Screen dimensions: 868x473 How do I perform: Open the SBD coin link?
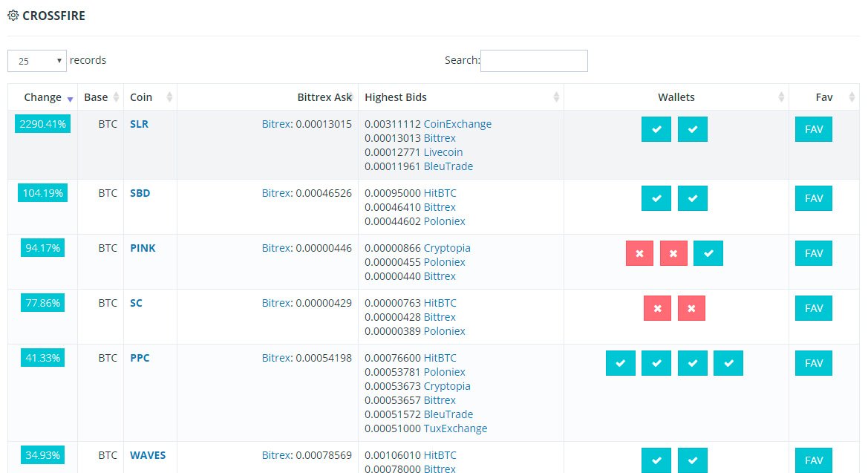coord(140,193)
